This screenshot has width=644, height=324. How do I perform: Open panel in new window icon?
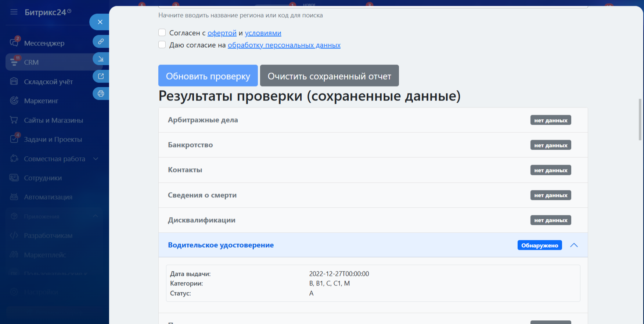101,76
